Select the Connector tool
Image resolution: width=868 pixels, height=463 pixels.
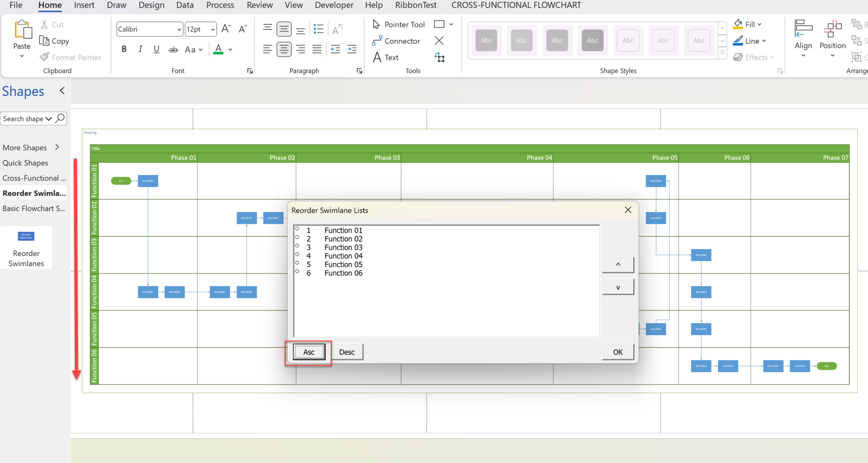[397, 41]
